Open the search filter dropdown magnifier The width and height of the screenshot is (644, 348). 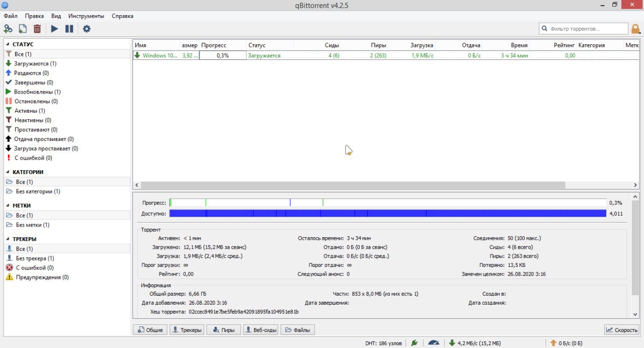coord(545,29)
